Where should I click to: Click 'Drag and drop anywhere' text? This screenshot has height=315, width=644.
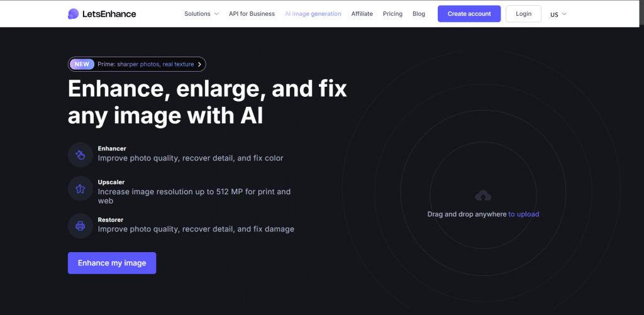pyautogui.click(x=467, y=214)
